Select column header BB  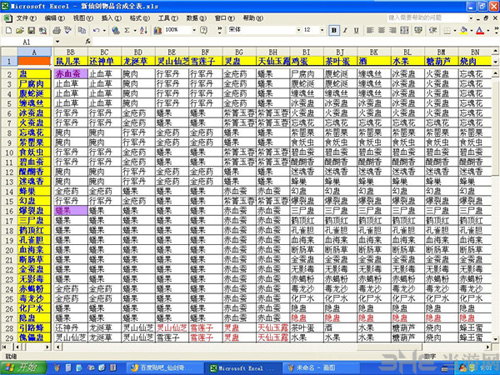[x=71, y=52]
